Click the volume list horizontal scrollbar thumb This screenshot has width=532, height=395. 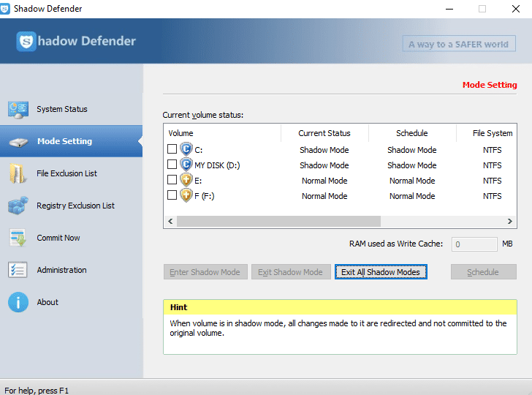coord(278,221)
